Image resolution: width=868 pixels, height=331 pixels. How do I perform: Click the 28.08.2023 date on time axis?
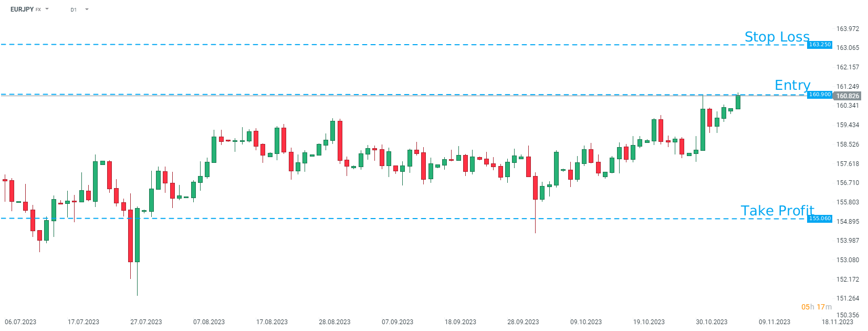click(x=334, y=322)
